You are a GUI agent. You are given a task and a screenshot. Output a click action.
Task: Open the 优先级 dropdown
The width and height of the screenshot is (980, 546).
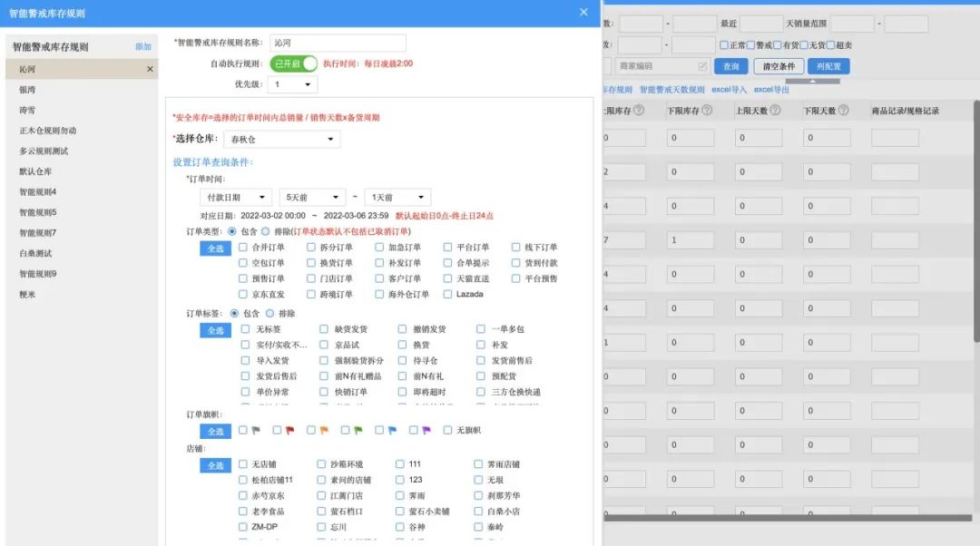[292, 84]
